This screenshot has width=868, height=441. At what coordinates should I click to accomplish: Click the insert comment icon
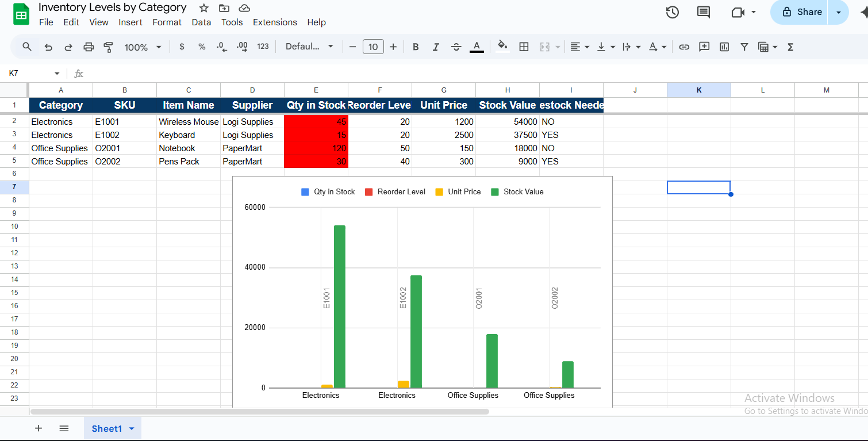704,47
